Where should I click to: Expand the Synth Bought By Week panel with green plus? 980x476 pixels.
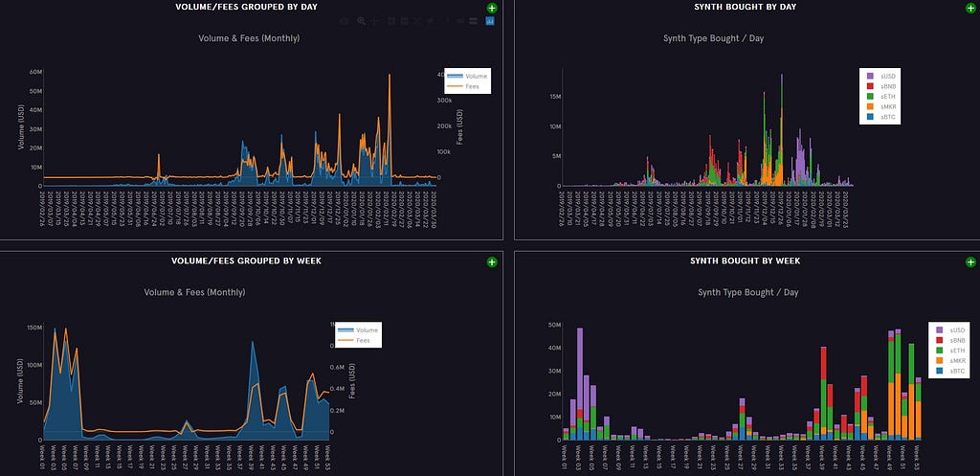[x=970, y=262]
